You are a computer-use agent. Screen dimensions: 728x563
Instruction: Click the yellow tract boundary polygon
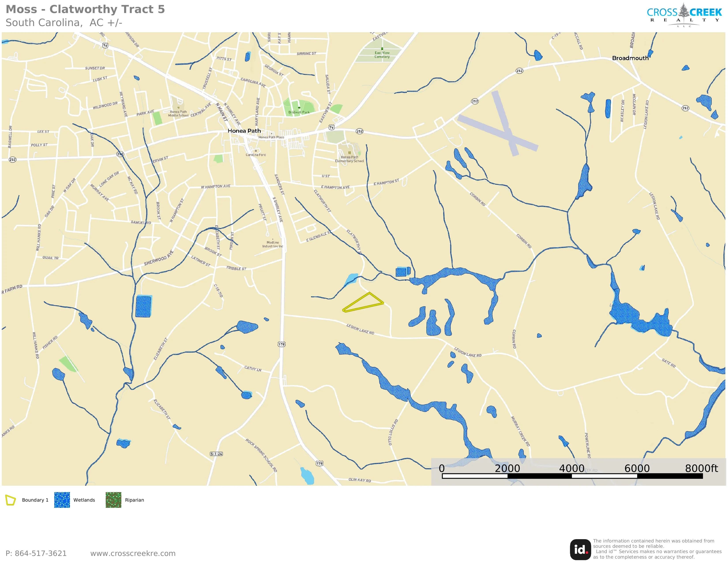pyautogui.click(x=363, y=302)
